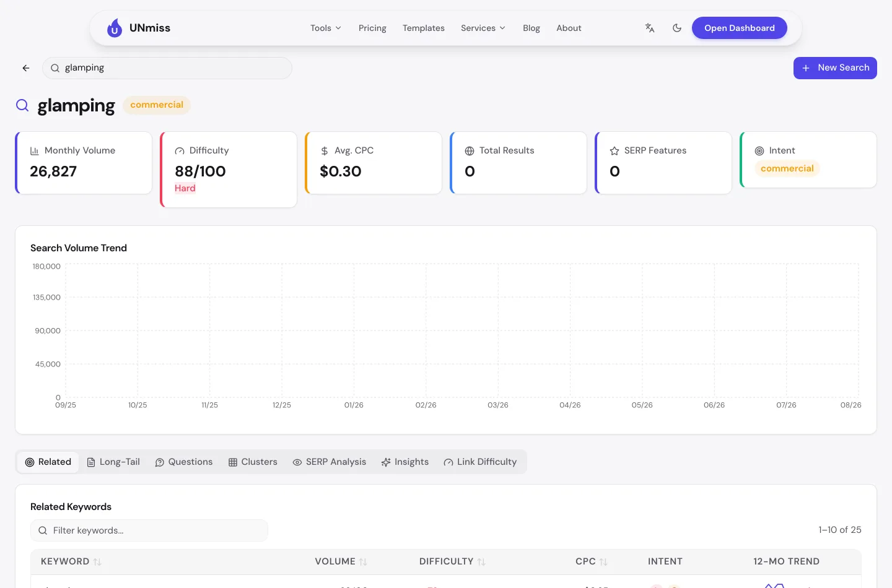This screenshot has height=588, width=892.
Task: Click the Hard difficulty label
Action: click(x=185, y=188)
